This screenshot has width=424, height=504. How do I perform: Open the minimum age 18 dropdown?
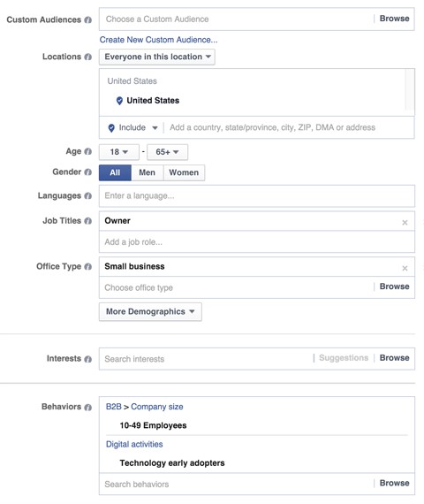tap(119, 152)
